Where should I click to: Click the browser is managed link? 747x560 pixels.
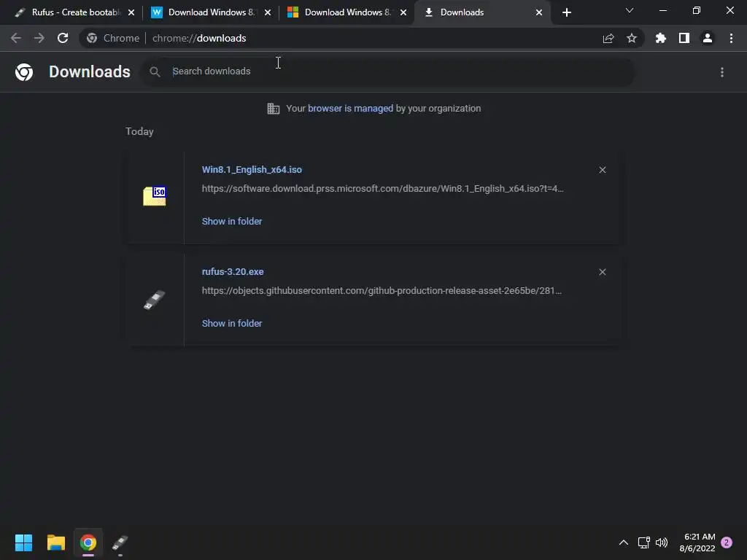pos(351,109)
